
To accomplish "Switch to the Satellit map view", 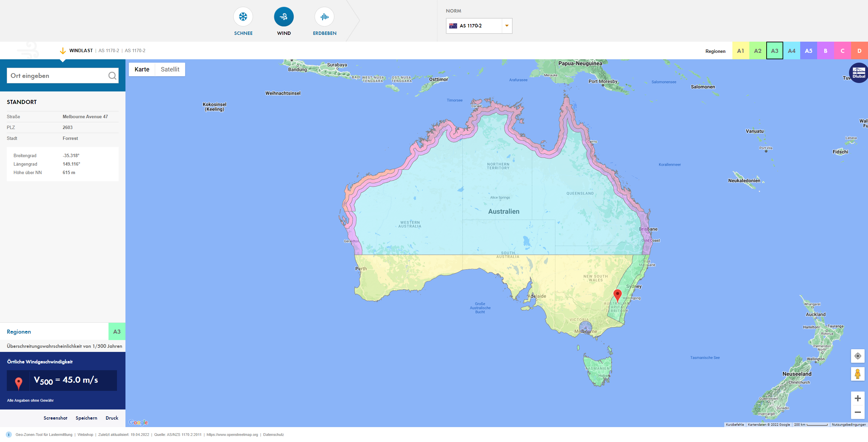I will 170,69.
